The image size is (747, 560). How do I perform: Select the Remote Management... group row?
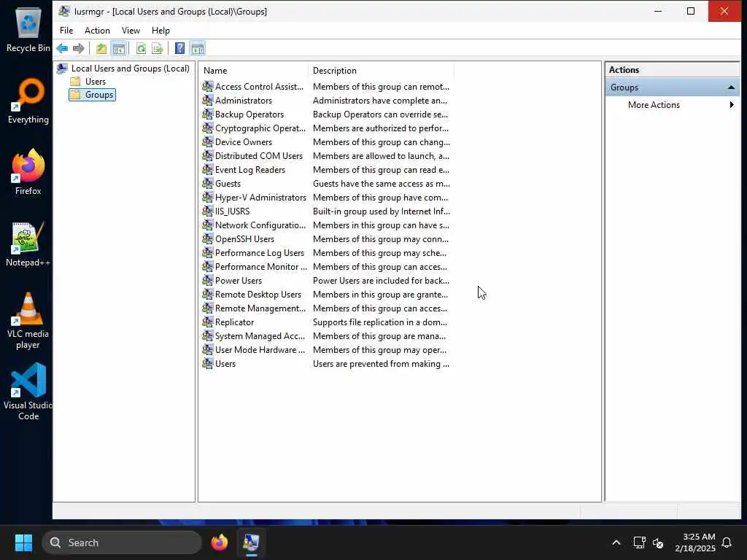click(326, 308)
